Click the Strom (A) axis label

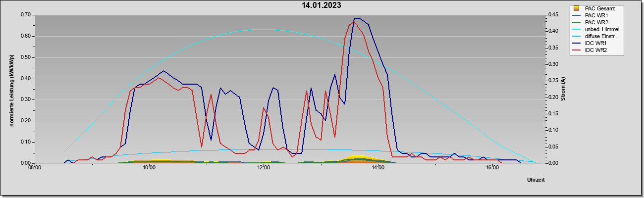tap(563, 89)
